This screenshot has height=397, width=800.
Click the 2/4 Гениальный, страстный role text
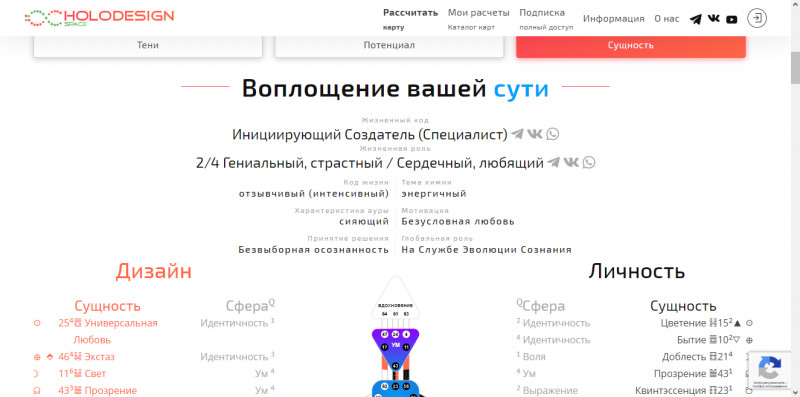pos(370,163)
